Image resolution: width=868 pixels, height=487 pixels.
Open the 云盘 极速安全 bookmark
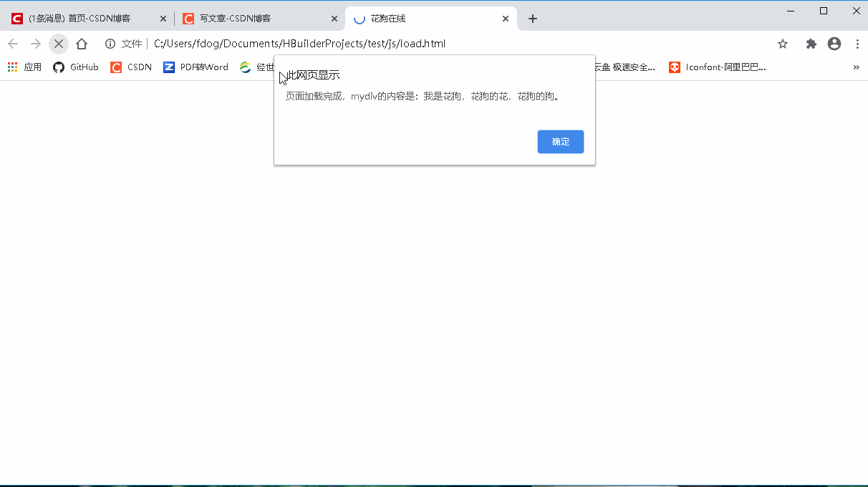(623, 67)
